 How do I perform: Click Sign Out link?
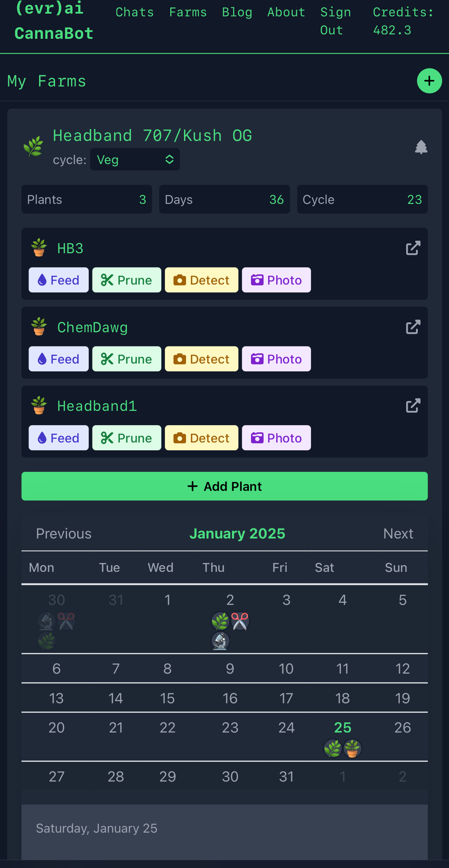pos(335,21)
